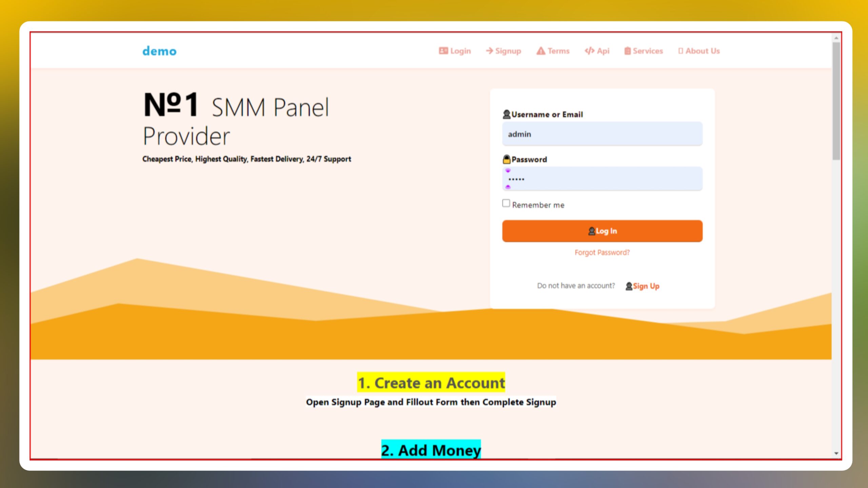
Task: Click the person icon beside Sign Up
Action: click(629, 286)
